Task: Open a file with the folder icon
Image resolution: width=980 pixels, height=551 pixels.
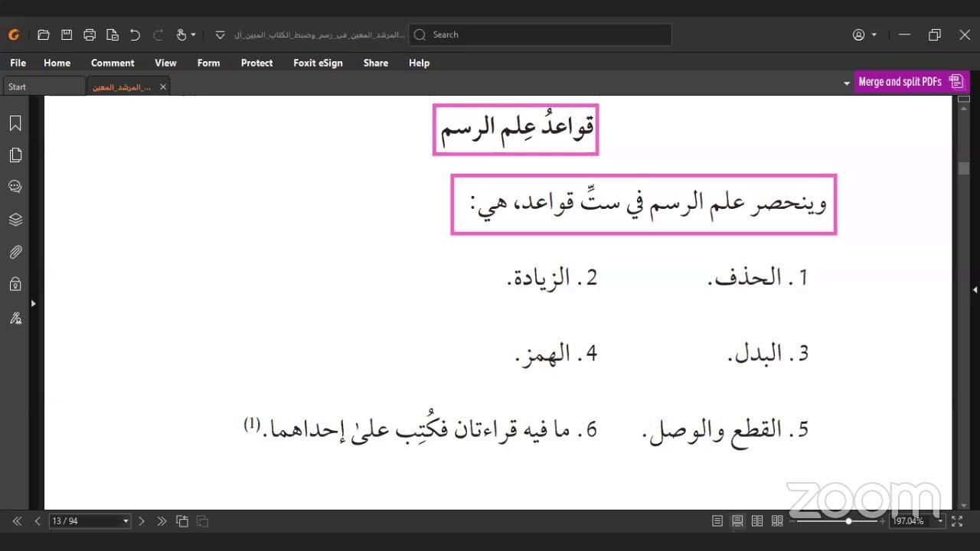Action: (44, 34)
